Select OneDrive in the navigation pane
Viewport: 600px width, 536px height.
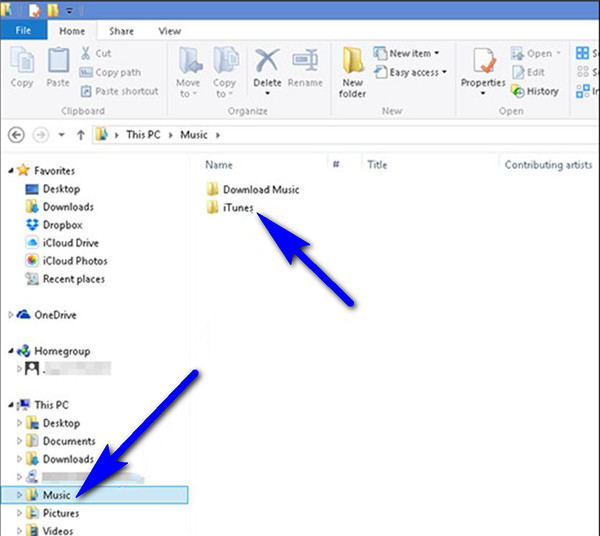coord(47,315)
